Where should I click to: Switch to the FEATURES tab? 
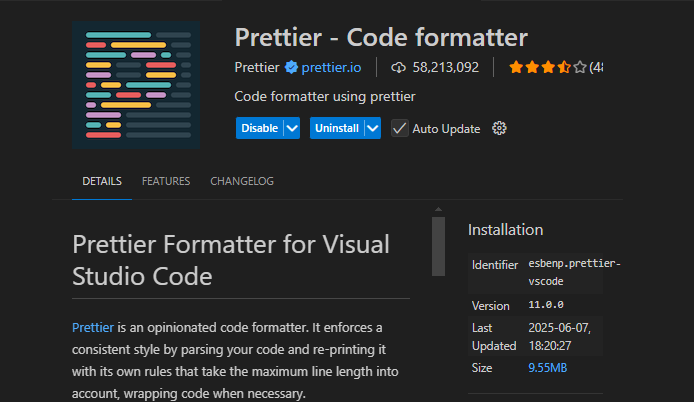click(166, 182)
